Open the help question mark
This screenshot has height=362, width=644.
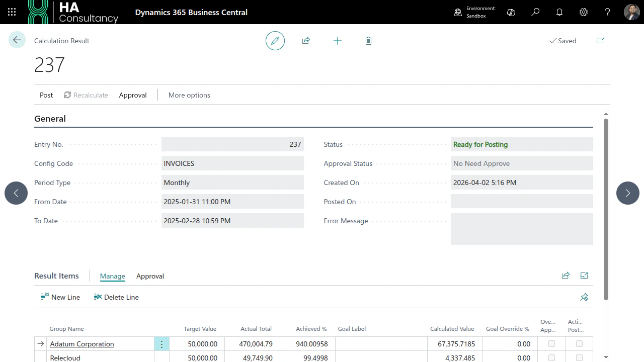click(608, 12)
